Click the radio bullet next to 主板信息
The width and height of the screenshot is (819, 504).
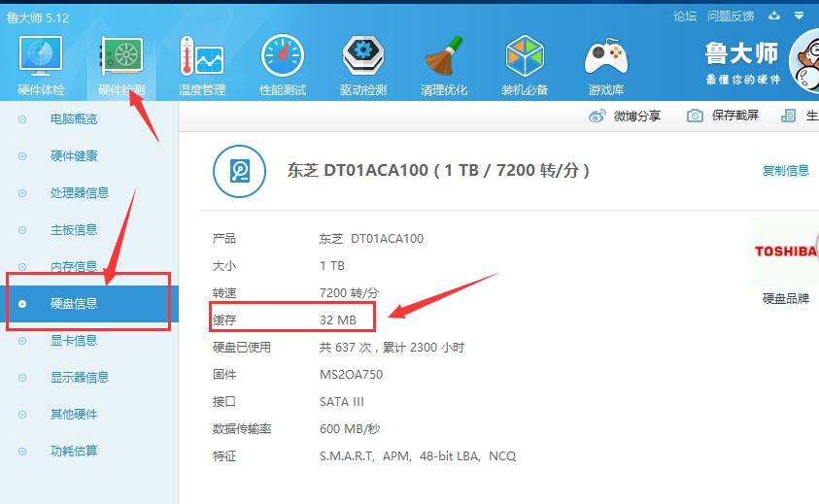[22, 230]
